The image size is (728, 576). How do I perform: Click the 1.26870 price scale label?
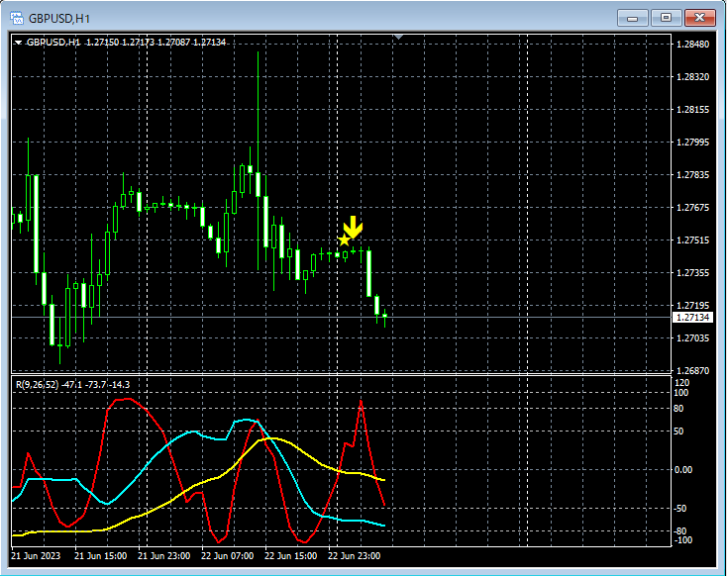point(692,370)
